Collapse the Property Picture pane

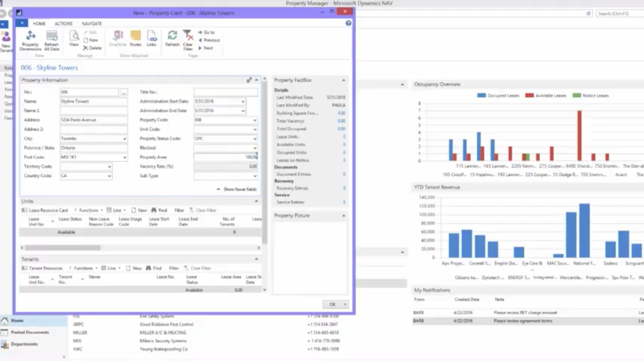[344, 215]
